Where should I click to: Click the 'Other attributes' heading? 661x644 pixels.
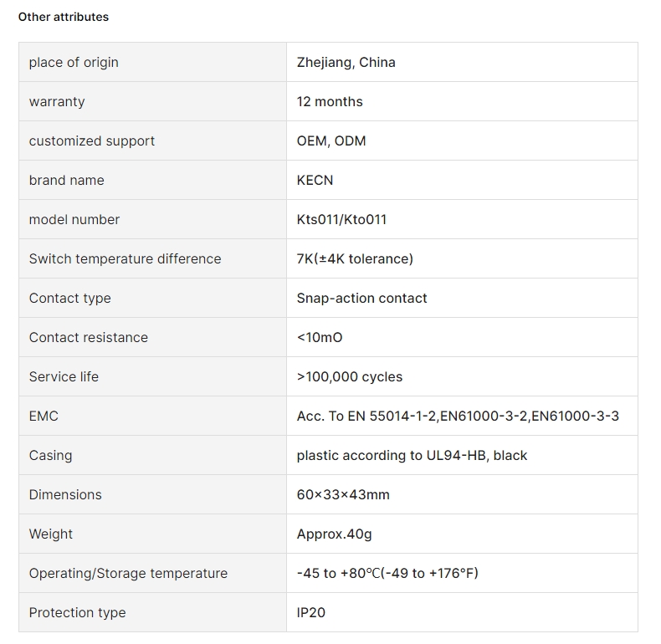point(64,17)
